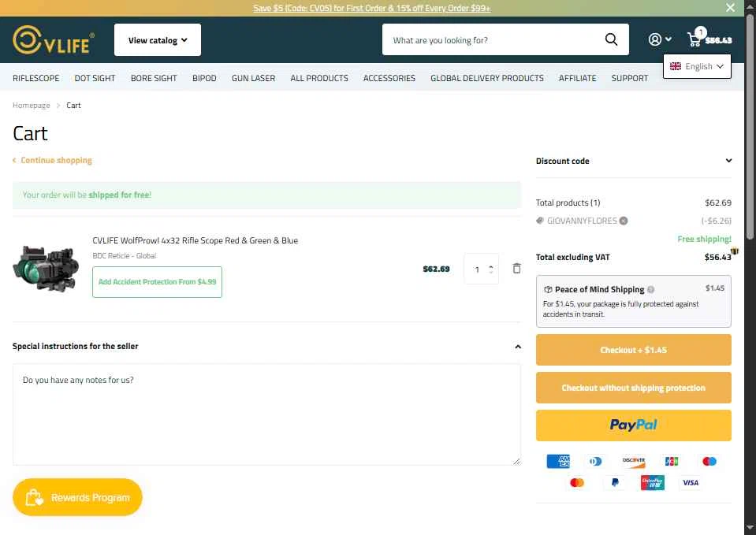
Task: Open ACCESSORIES menu item
Action: (x=389, y=78)
